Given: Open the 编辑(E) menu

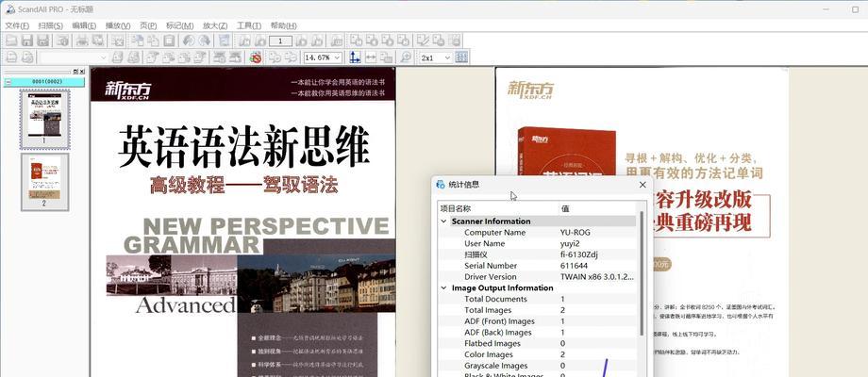Looking at the screenshot, I should tap(84, 25).
